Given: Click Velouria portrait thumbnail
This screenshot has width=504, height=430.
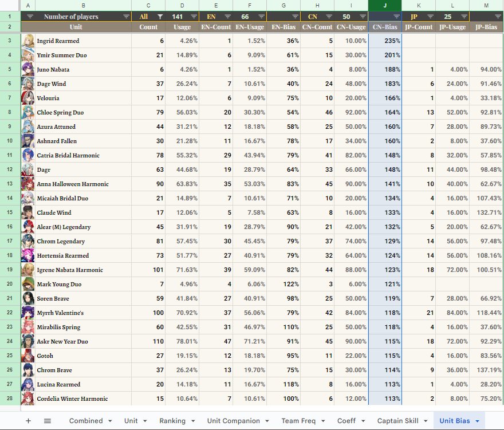Looking at the screenshot, I should tap(28, 98).
